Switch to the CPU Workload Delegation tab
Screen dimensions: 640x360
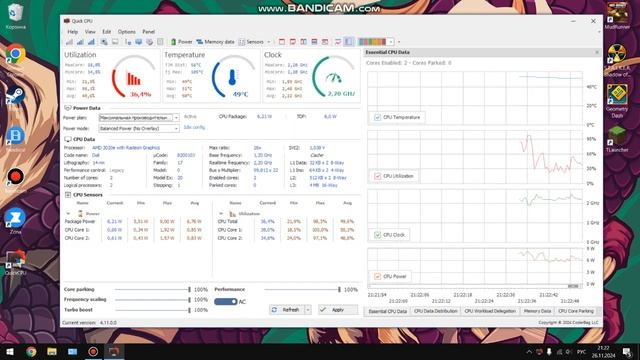[x=490, y=311]
